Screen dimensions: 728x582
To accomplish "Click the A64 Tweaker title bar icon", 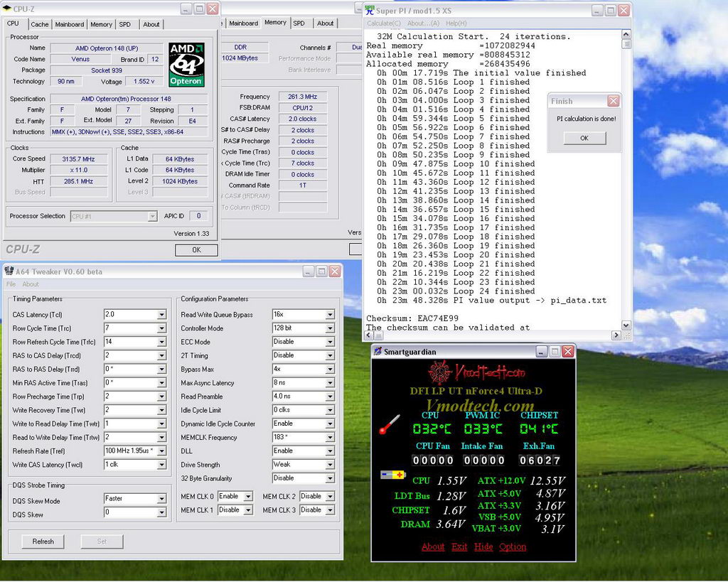I will (x=7, y=271).
